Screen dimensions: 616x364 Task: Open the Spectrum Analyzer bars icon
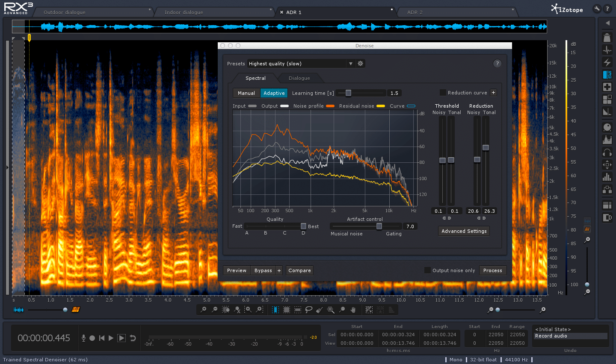[x=607, y=177]
